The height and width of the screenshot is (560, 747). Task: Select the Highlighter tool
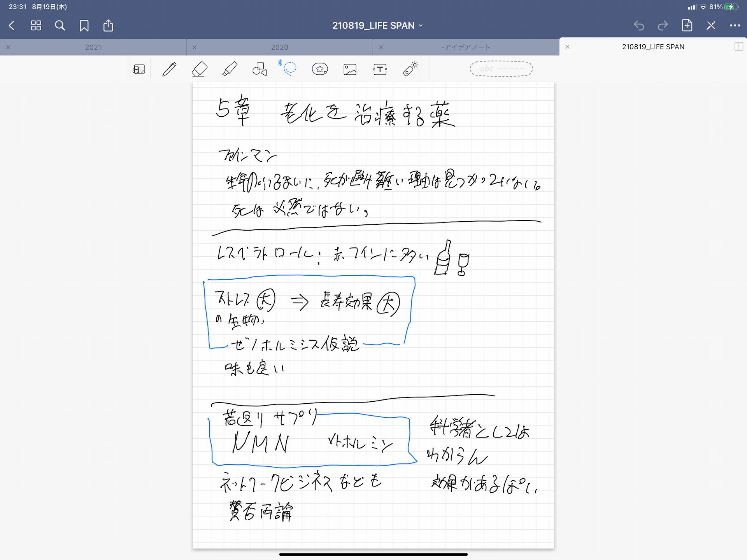[x=230, y=69]
